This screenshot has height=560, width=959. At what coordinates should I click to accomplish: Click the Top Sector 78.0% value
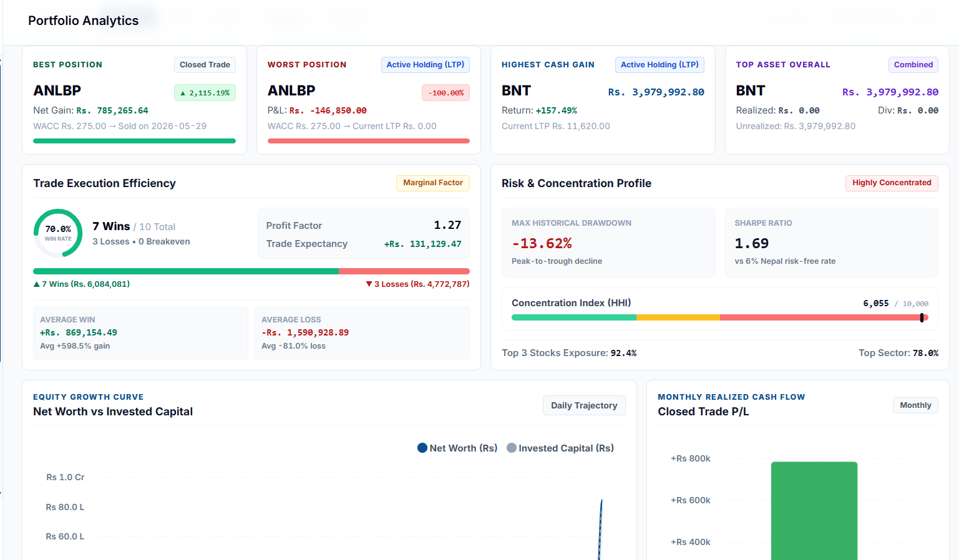pos(925,353)
